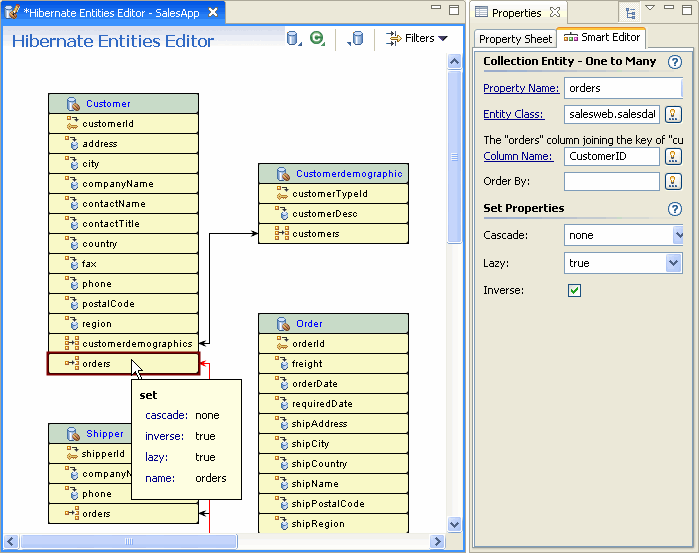699x553 pixels.
Task: Click the Entity Class input field
Action: [x=612, y=114]
